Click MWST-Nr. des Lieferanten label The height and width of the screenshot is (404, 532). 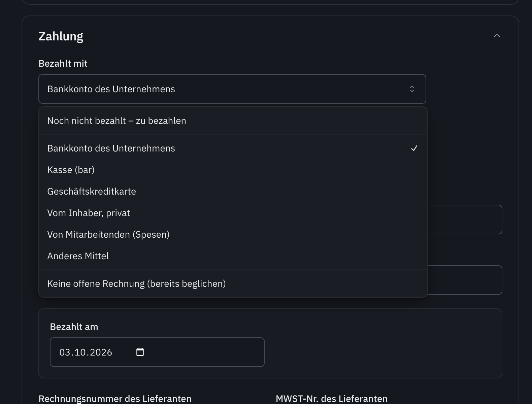pos(332,399)
